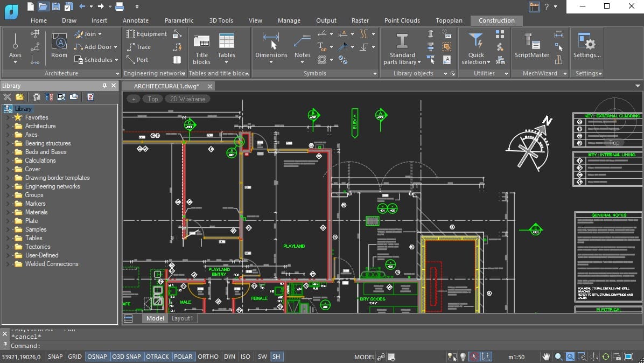Click the 2D Wireframe visual style button
Viewport: 644px width, 363px height.
187,99
